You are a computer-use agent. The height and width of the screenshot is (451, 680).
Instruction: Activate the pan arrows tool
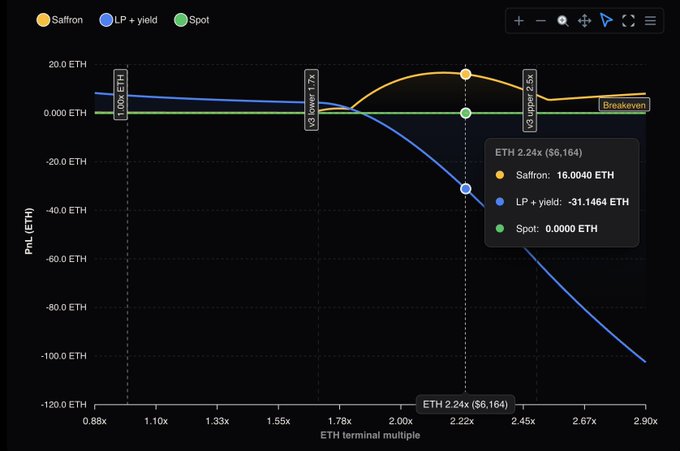click(585, 21)
